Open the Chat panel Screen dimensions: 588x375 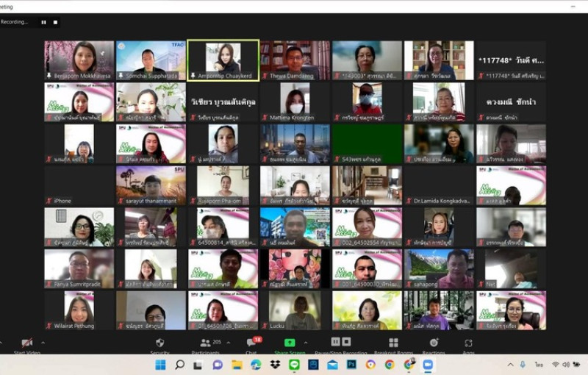251,343
